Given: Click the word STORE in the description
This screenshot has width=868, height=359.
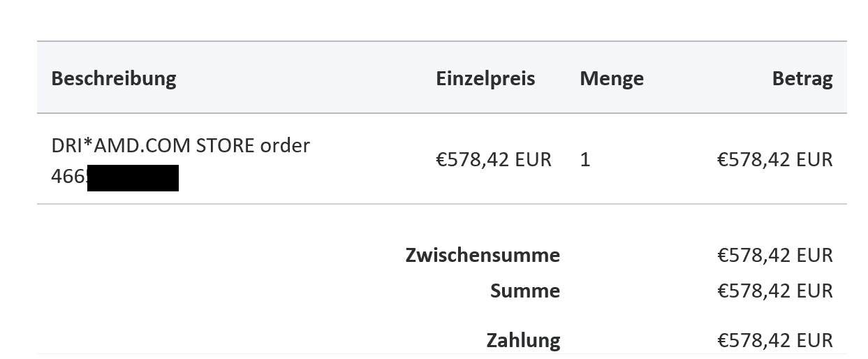Looking at the screenshot, I should tap(225, 146).
